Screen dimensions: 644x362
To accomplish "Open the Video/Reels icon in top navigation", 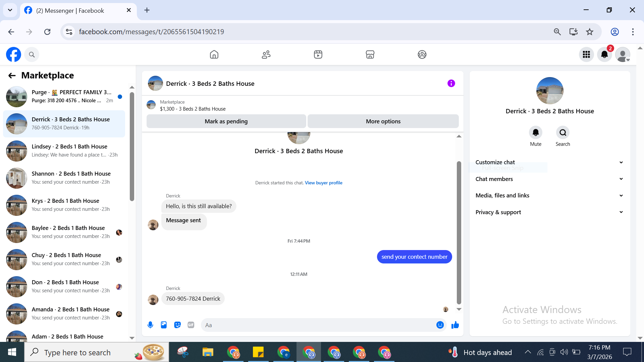I will 318,54.
